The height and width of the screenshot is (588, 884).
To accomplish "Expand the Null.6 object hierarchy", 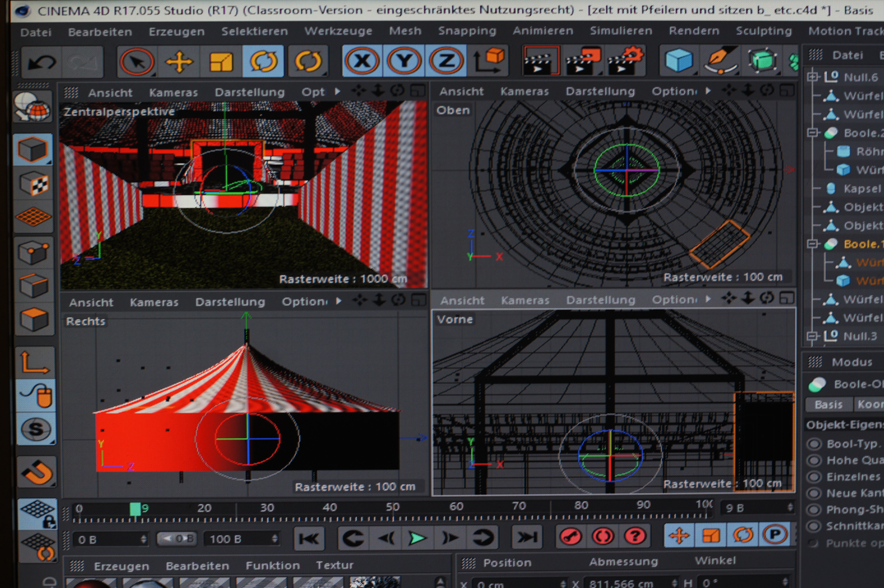I will [x=812, y=77].
